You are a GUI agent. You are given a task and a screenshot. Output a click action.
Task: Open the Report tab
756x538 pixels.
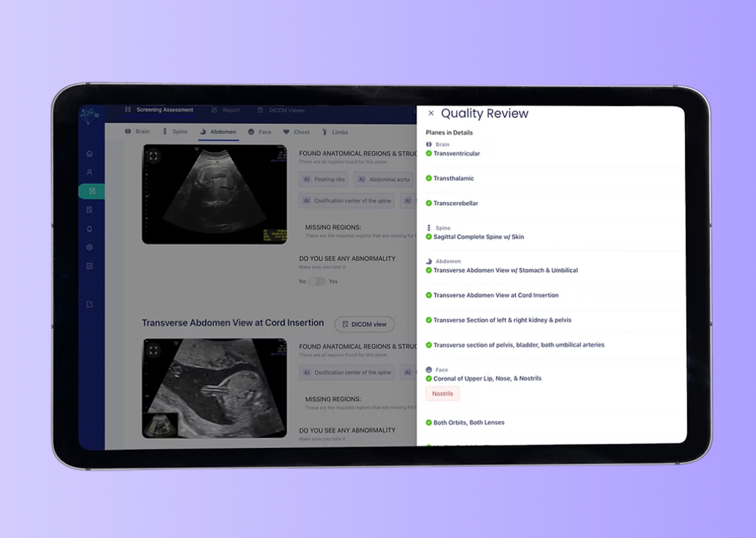point(225,110)
